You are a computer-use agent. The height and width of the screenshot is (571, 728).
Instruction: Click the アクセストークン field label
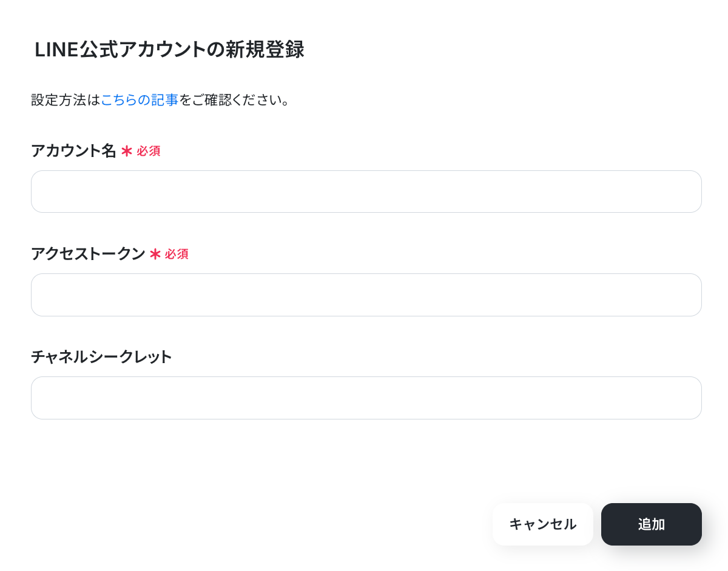point(88,253)
